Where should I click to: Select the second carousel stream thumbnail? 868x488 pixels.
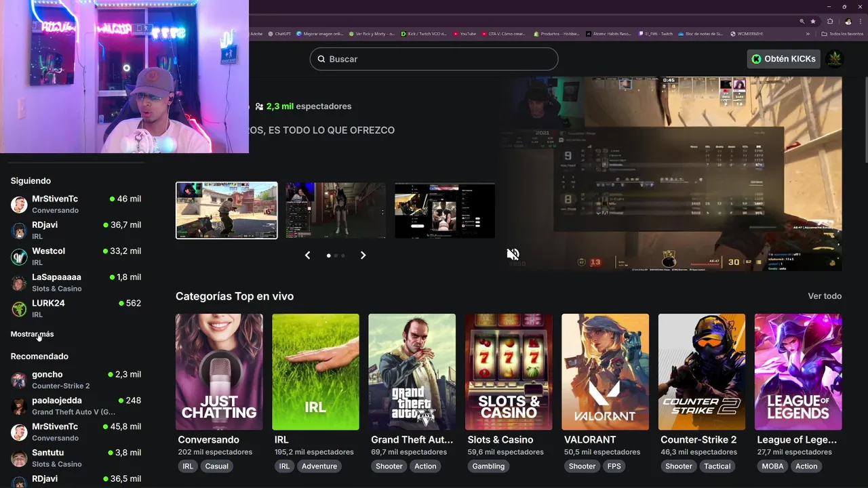tap(335, 210)
